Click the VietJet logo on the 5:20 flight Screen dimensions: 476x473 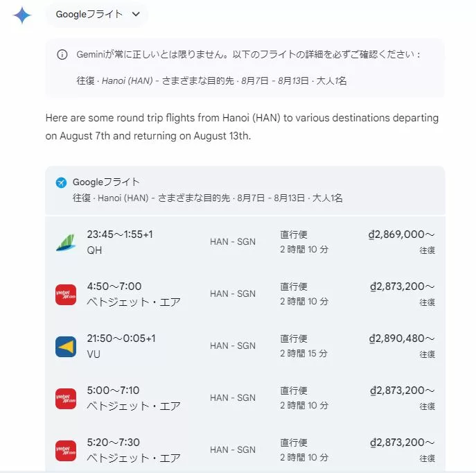pyautogui.click(x=66, y=451)
